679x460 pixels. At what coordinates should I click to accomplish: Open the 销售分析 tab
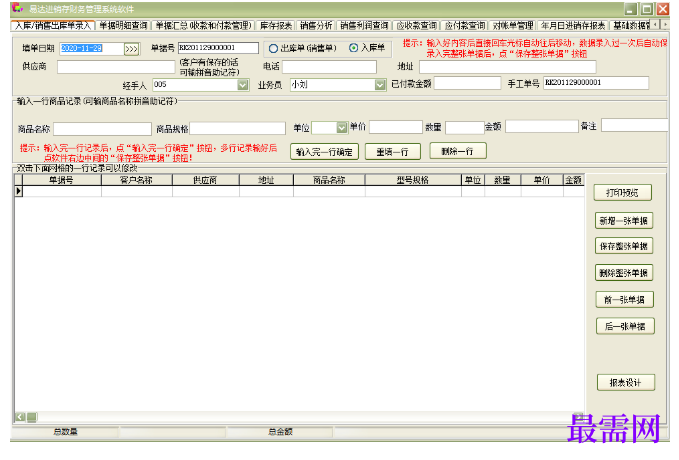[316, 26]
